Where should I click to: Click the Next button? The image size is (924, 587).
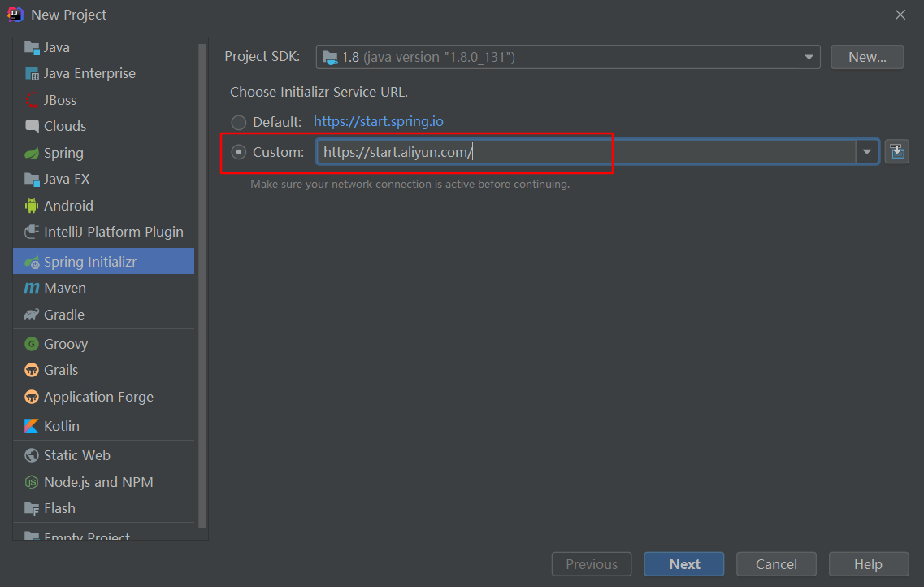[x=684, y=564]
